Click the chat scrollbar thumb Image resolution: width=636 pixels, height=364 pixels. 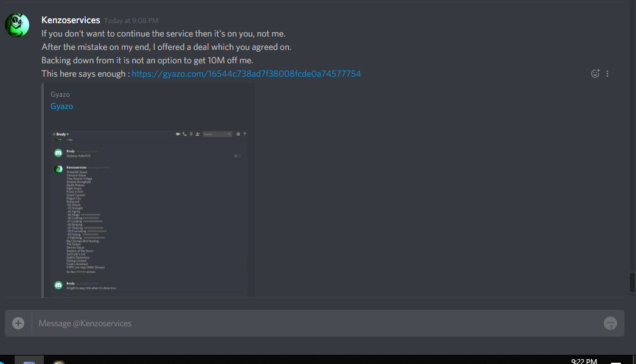click(632, 282)
